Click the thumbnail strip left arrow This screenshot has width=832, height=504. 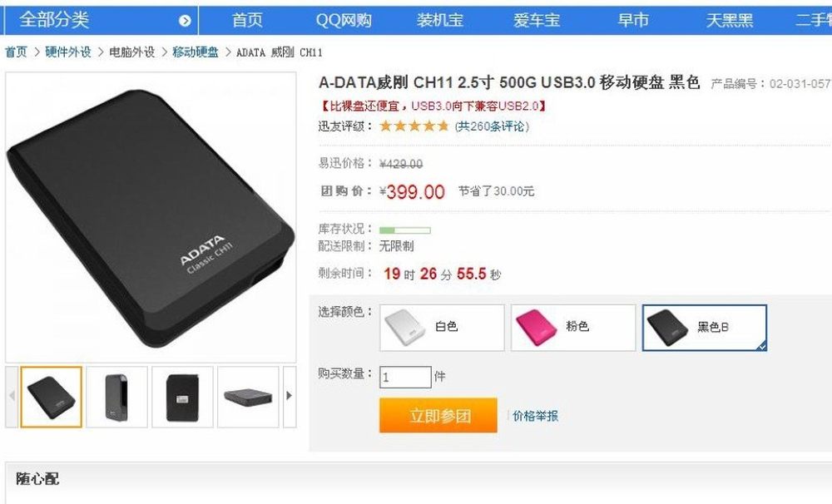12,397
